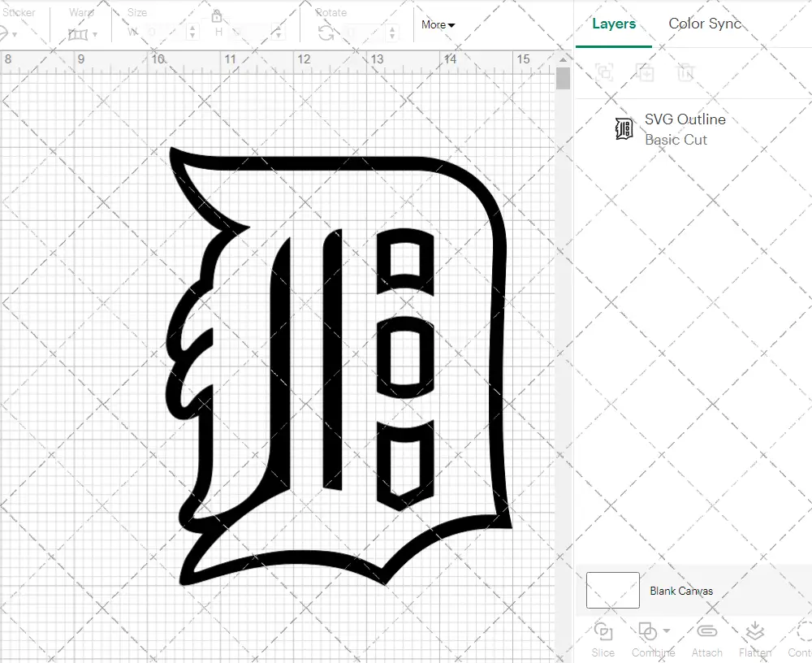Click the canvas vertical scrollbar thumb
This screenshot has width=812, height=663.
[563, 78]
